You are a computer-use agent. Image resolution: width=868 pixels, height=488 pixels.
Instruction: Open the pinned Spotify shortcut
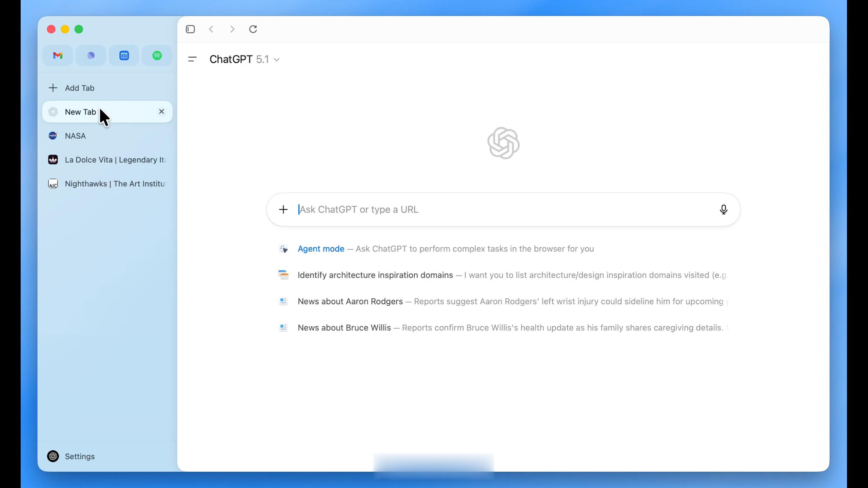click(x=157, y=56)
